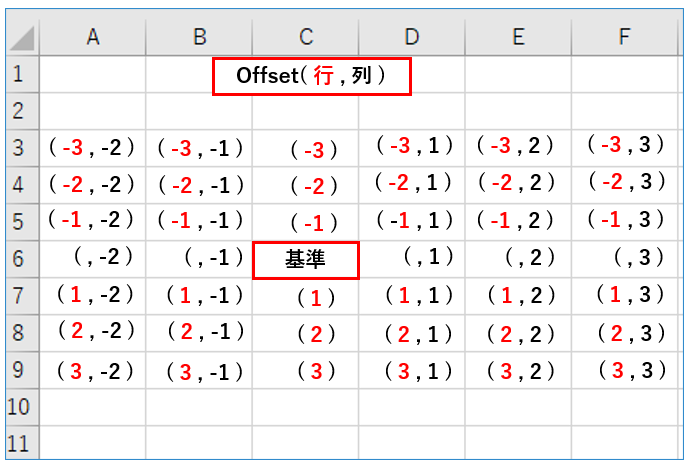
Task: Click cell F3 showing (-3,3)
Action: 626,146
